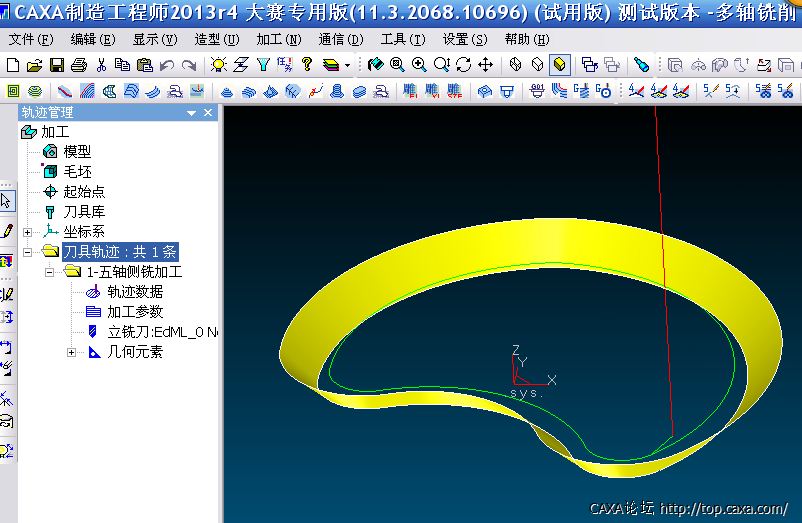Switch to hidden-line cube display
802x523 pixels.
coord(538,64)
